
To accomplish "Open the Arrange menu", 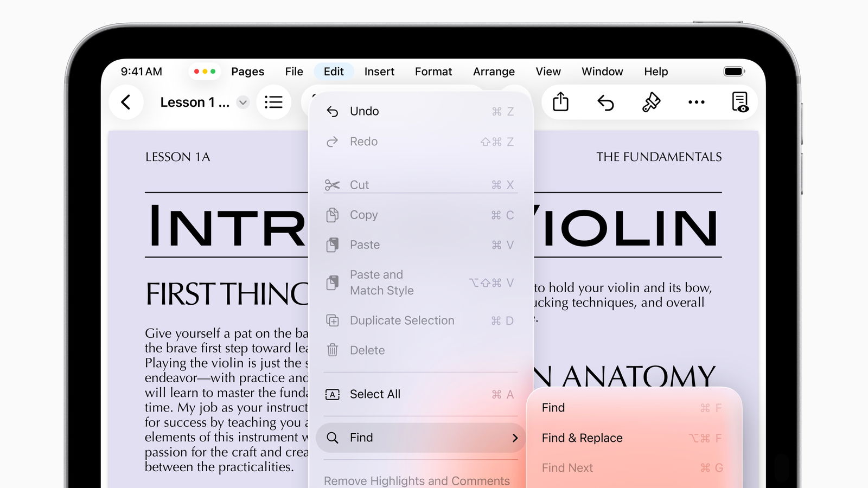I will coord(494,72).
